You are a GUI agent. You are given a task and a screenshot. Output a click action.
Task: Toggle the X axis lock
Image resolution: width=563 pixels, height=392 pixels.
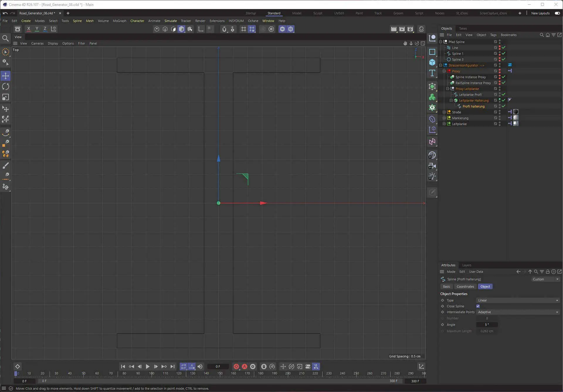click(28, 29)
